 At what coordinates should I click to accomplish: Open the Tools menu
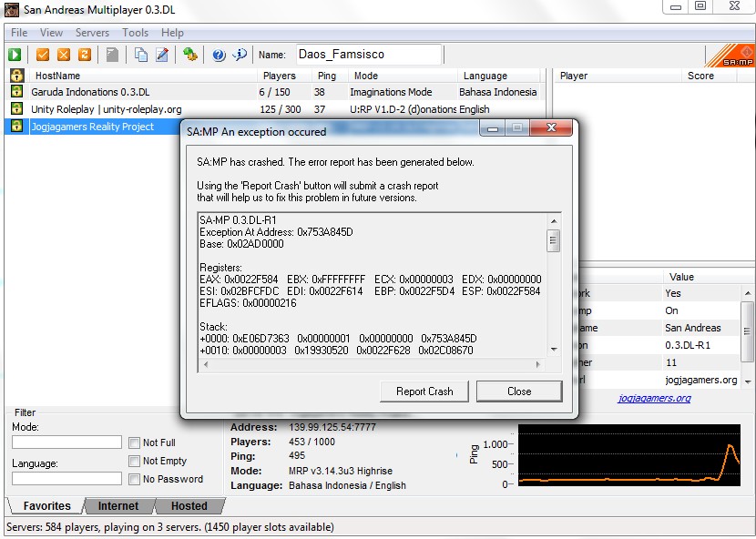click(x=135, y=33)
